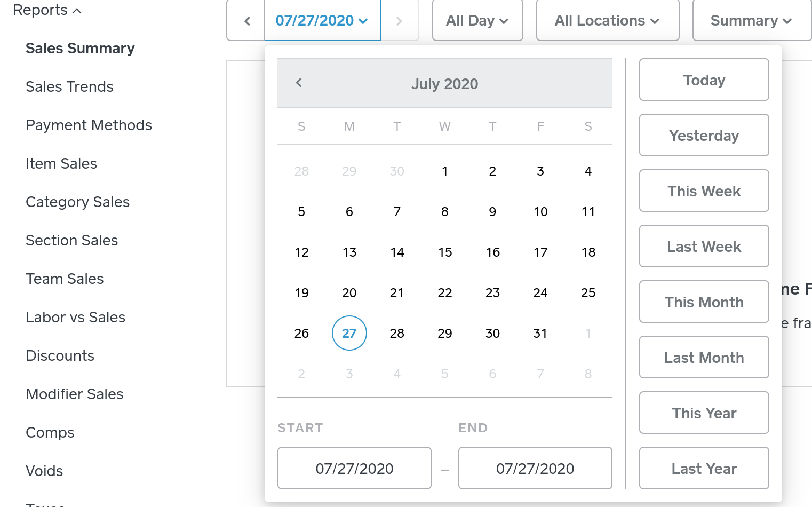Show previous month in calendar header
Image resolution: width=812 pixels, height=507 pixels.
[x=299, y=83]
